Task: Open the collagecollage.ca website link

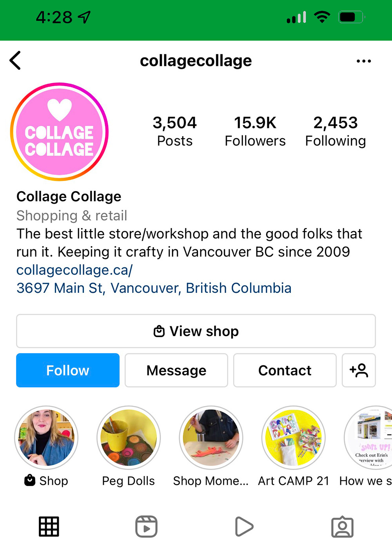Action: tap(74, 270)
